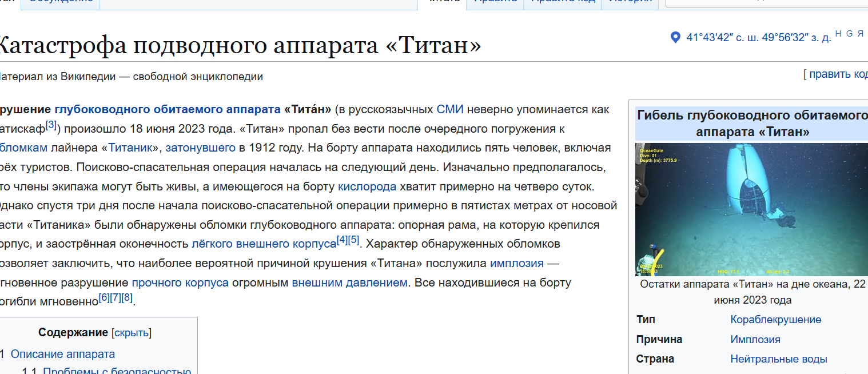
Task: Open the 'кислорода' link
Action: point(367,187)
